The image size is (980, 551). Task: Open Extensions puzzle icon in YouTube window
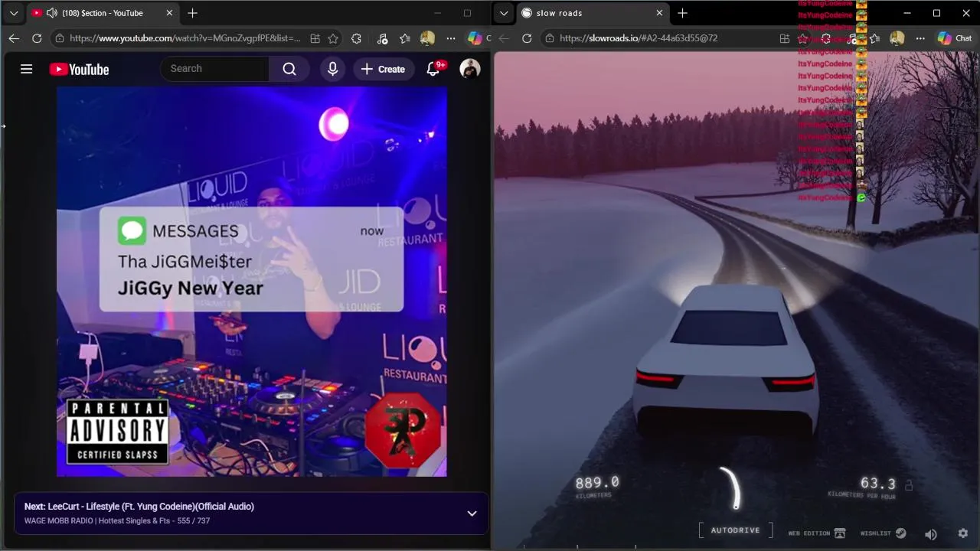356,38
